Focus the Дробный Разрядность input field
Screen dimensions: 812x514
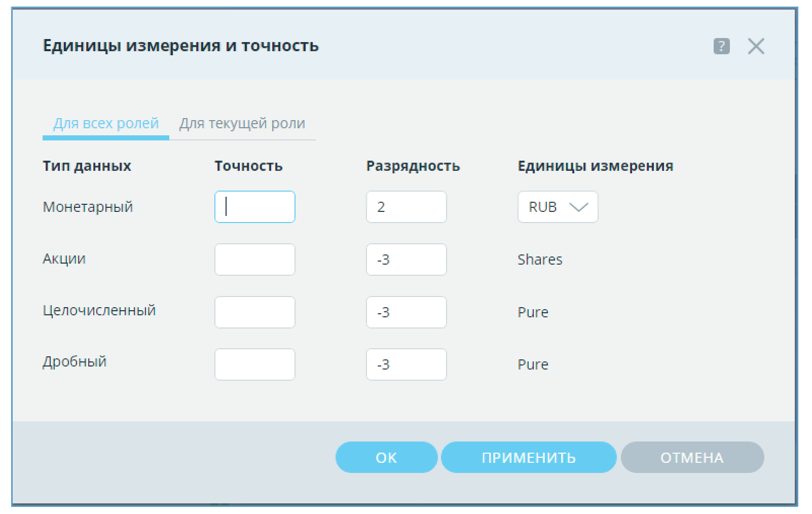[406, 364]
